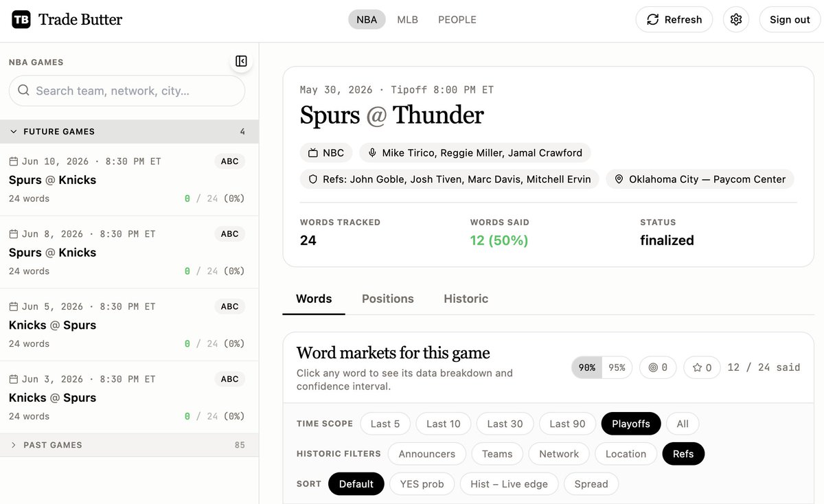Viewport: 824px width, 504px height.
Task: Collapse the sidebar panel icon
Action: click(241, 61)
